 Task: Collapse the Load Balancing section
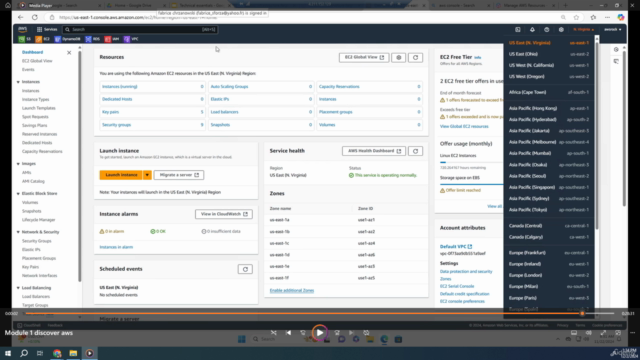coord(18,288)
